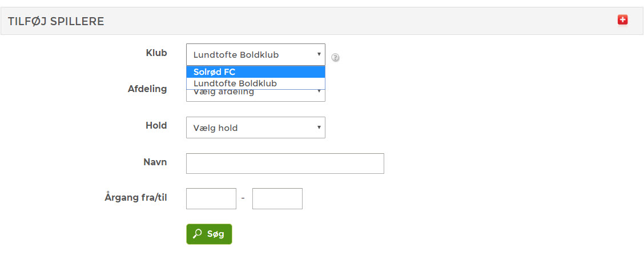Open the help question mark beside Klub
The image size is (644, 255).
(x=335, y=58)
